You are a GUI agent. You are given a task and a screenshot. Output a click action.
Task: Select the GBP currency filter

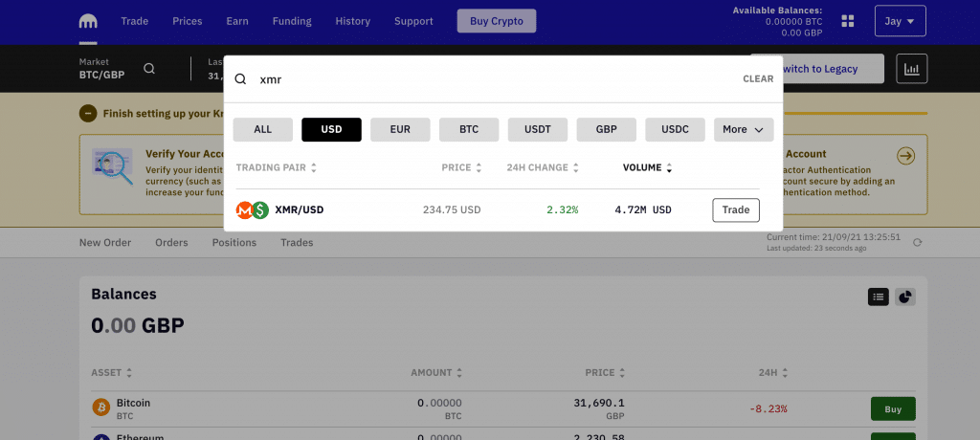coord(606,129)
